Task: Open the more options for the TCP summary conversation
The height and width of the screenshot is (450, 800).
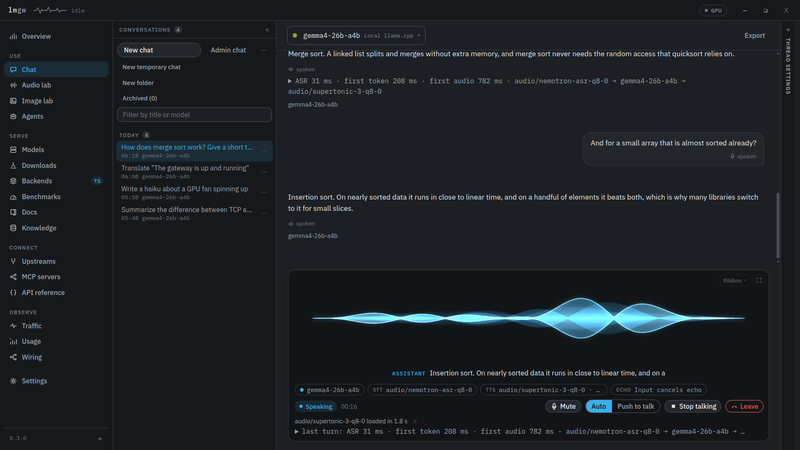Action: (264, 213)
